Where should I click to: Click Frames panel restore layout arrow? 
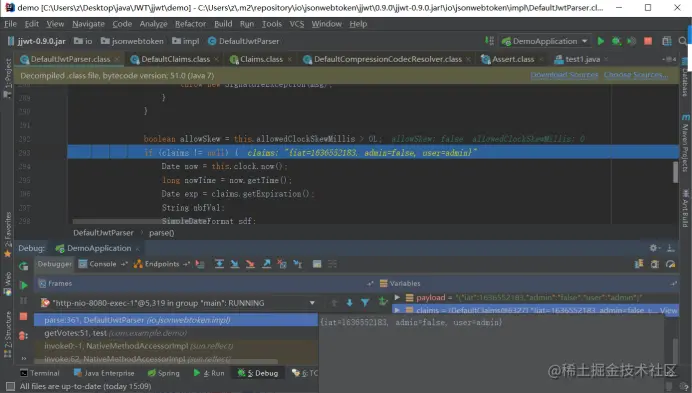click(370, 283)
